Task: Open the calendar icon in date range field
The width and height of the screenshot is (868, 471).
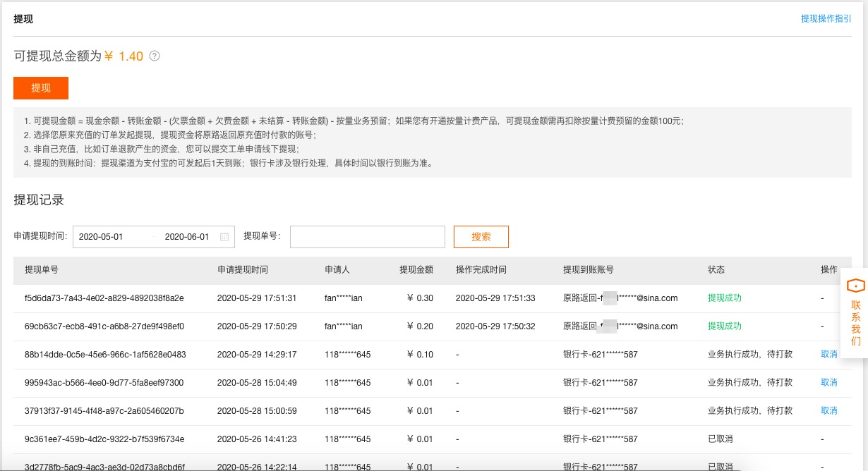Action: coord(224,237)
